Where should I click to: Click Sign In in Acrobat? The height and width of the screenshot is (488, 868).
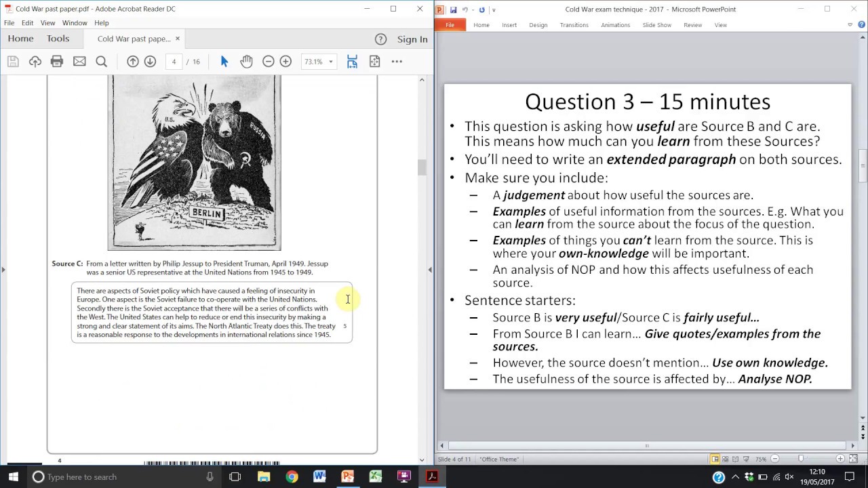tap(412, 39)
